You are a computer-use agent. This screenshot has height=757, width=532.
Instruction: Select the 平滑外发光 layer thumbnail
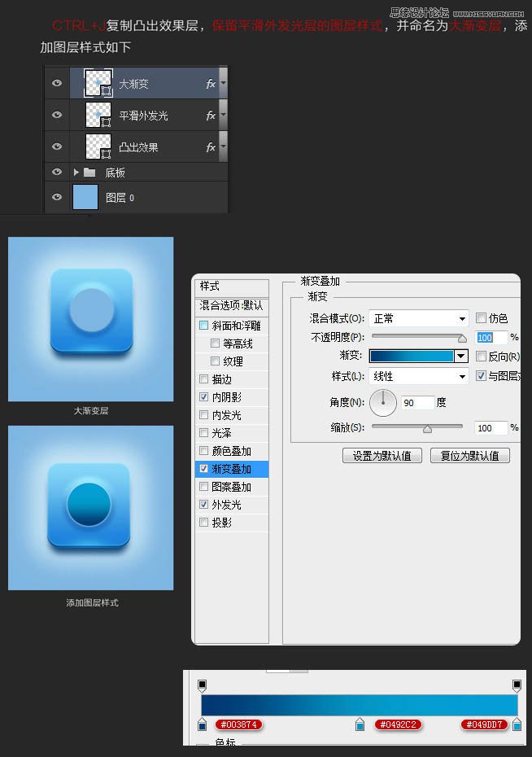pyautogui.click(x=98, y=115)
